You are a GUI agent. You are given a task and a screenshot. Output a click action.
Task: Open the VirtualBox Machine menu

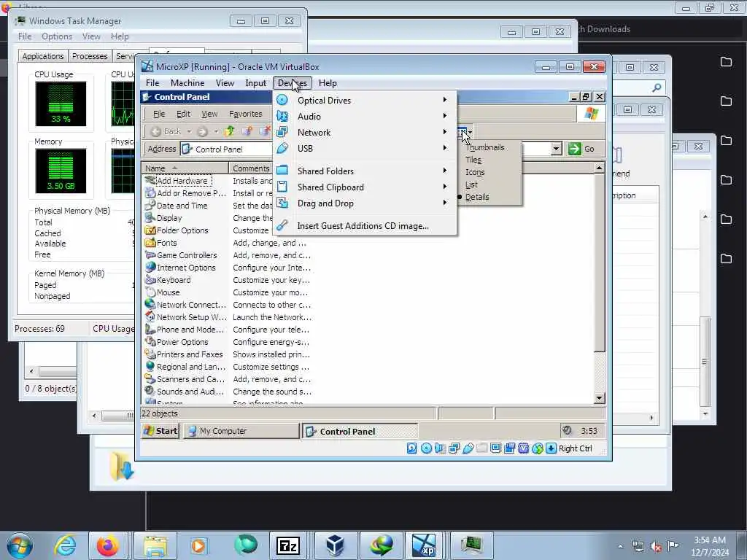click(187, 83)
